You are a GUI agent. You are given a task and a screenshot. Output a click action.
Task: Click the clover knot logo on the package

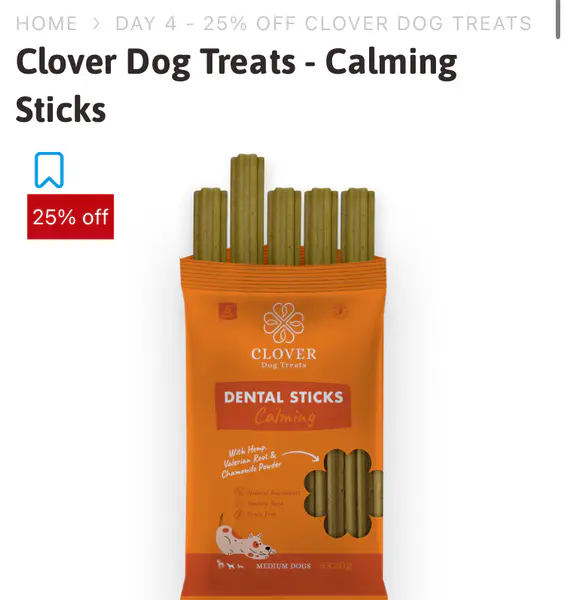tap(283, 323)
